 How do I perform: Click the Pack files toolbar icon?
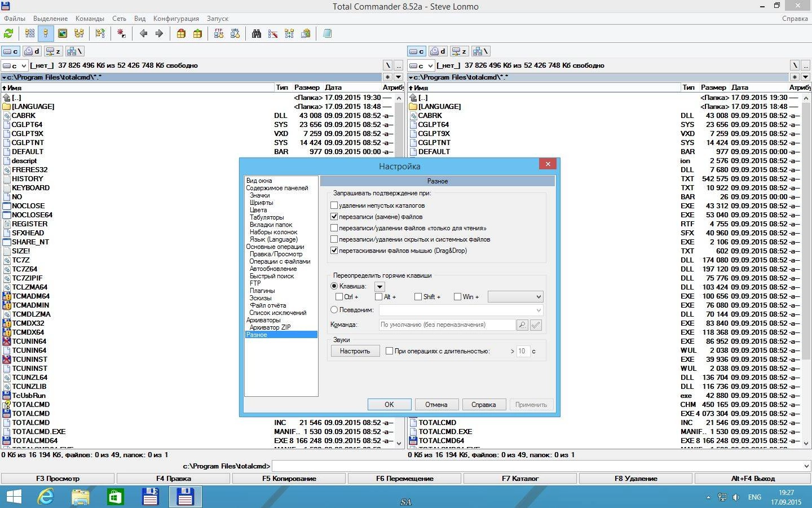[181, 34]
